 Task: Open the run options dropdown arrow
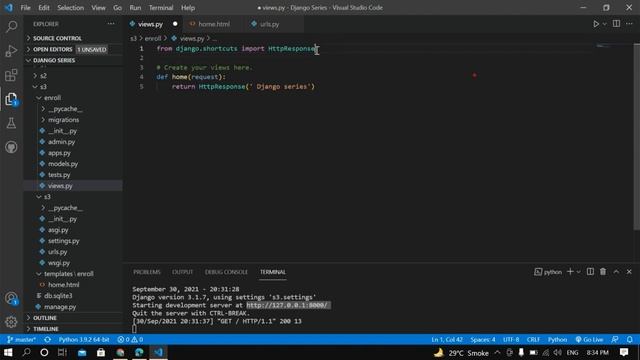[x=604, y=24]
